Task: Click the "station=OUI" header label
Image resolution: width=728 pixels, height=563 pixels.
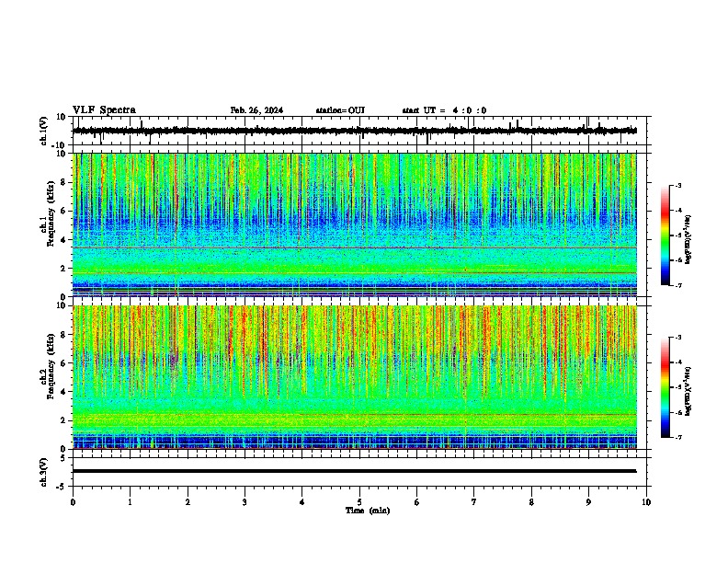Action: coord(340,110)
